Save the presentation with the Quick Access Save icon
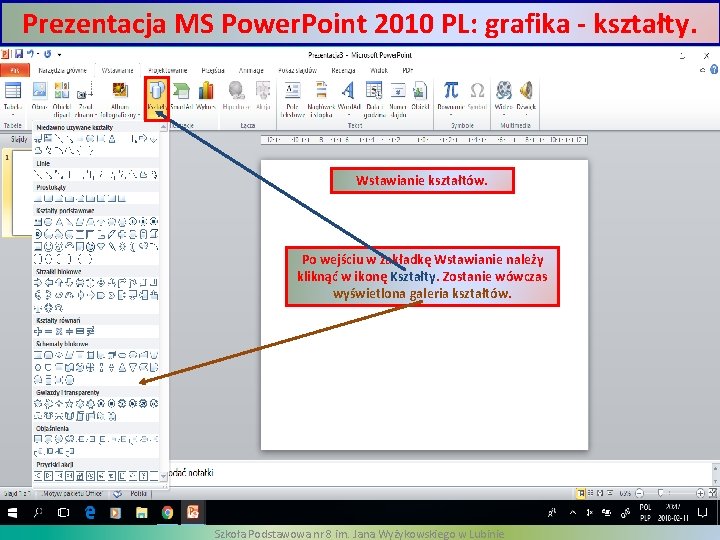 18,54
